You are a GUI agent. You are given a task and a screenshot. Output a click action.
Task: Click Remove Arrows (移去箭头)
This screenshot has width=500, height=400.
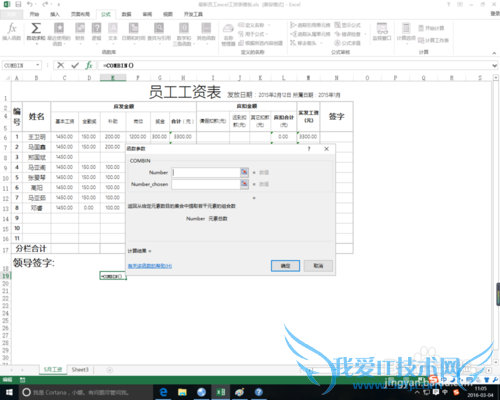point(303,43)
